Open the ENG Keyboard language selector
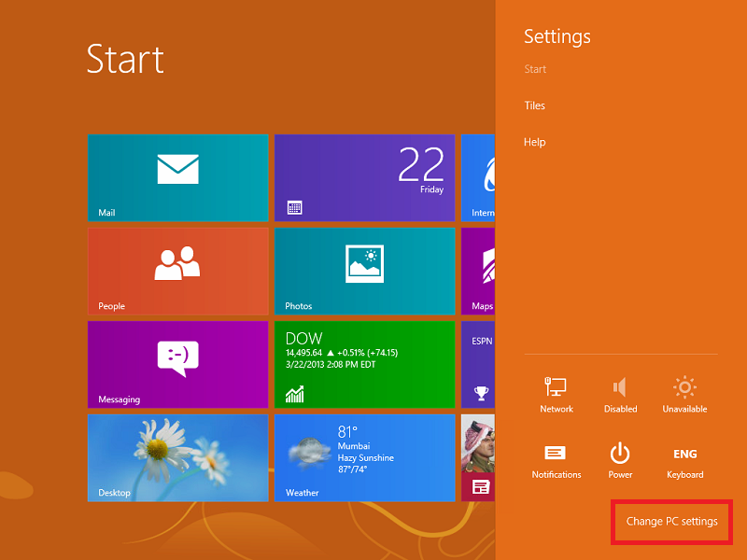 (x=684, y=460)
